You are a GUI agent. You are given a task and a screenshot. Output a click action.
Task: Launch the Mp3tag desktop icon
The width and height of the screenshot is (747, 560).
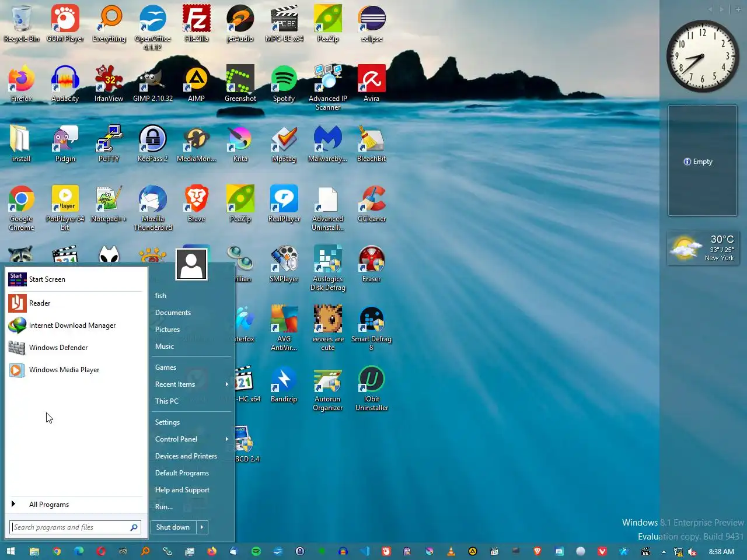tap(284, 143)
